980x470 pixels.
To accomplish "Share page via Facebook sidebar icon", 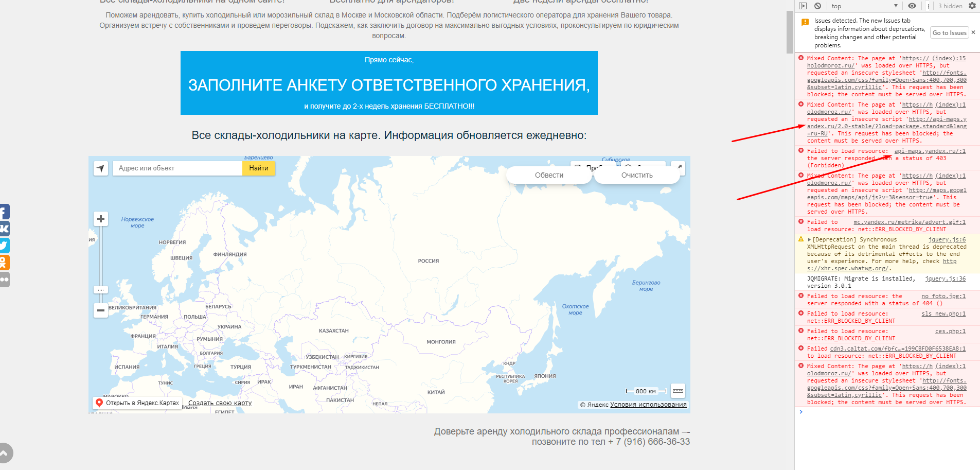I will point(4,212).
